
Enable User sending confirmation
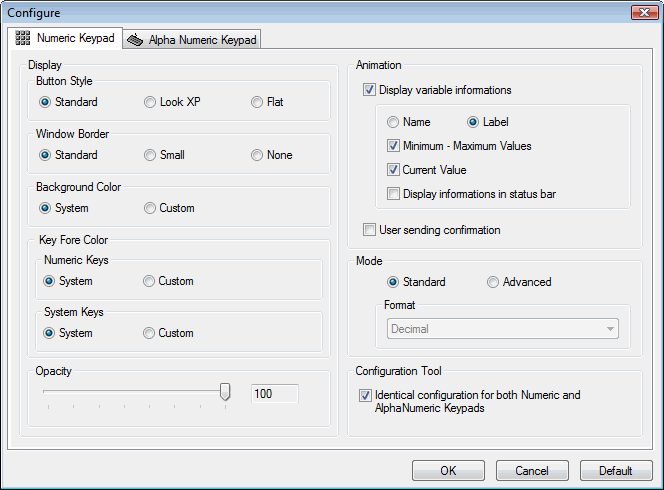coord(370,230)
